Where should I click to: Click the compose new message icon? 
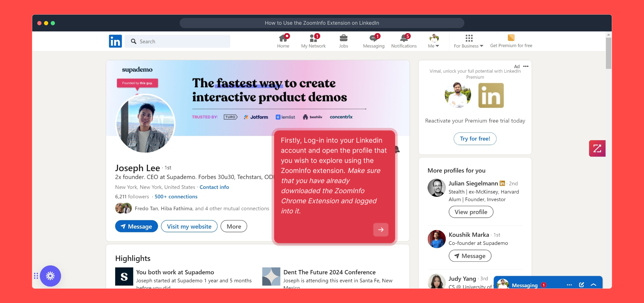click(582, 285)
